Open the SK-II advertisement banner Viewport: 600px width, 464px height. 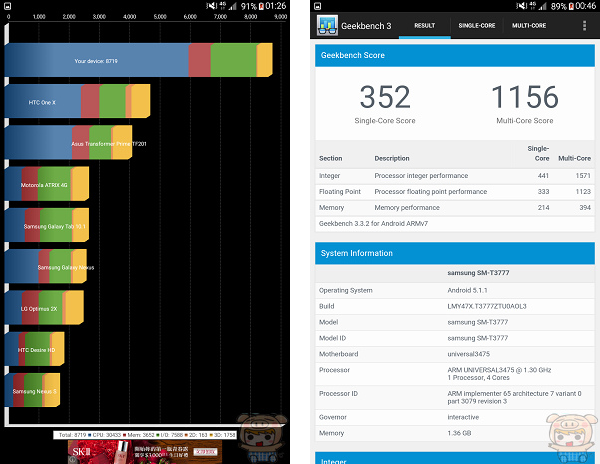coord(145,452)
